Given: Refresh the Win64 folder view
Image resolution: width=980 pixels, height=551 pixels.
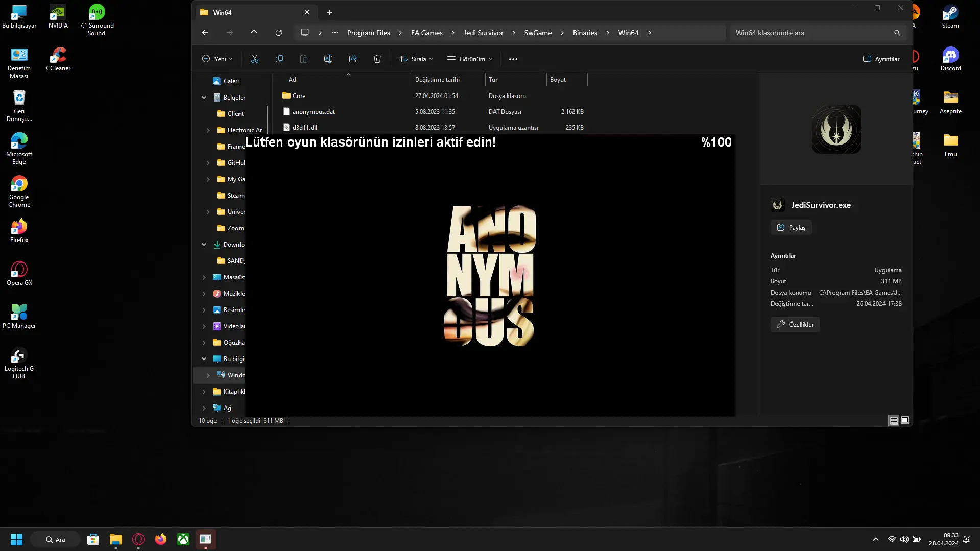Looking at the screenshot, I should 279,33.
